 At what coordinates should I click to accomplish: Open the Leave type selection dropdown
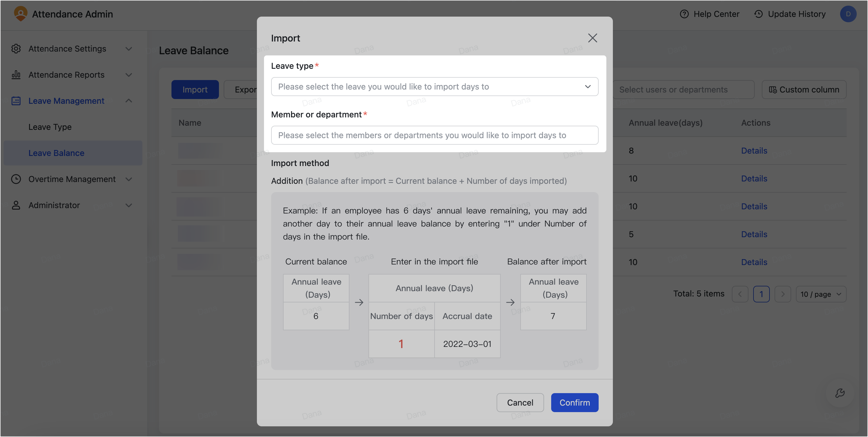[x=434, y=87]
